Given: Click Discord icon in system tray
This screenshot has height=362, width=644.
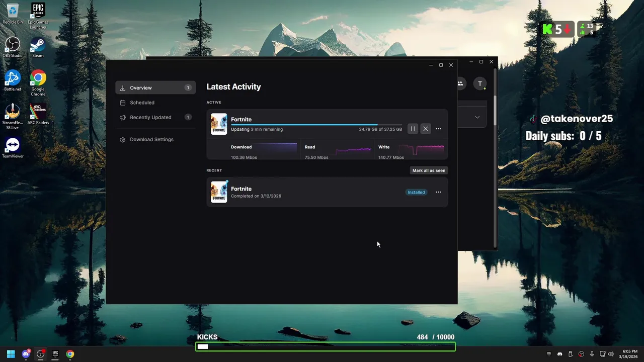Looking at the screenshot, I should pos(560,354).
